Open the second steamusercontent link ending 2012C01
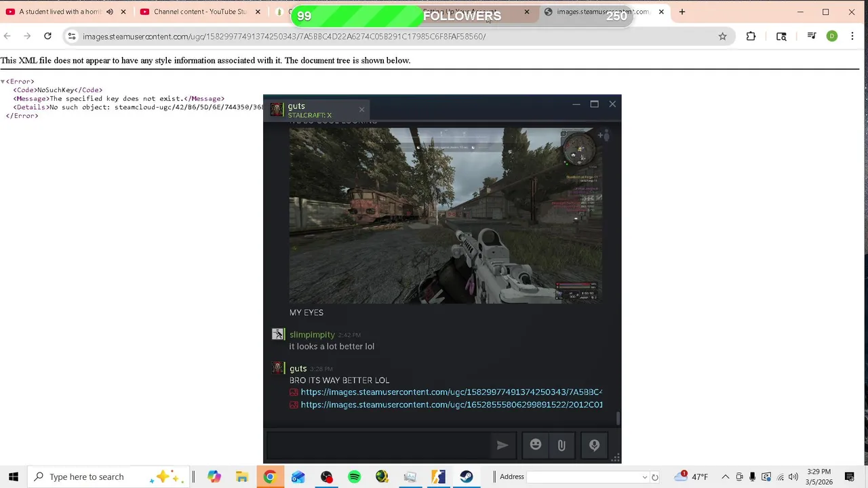This screenshot has width=868, height=488. (x=452, y=405)
